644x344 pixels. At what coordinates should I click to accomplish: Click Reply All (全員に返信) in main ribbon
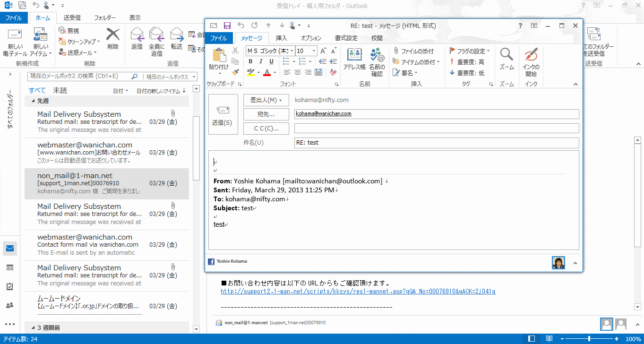pos(156,42)
